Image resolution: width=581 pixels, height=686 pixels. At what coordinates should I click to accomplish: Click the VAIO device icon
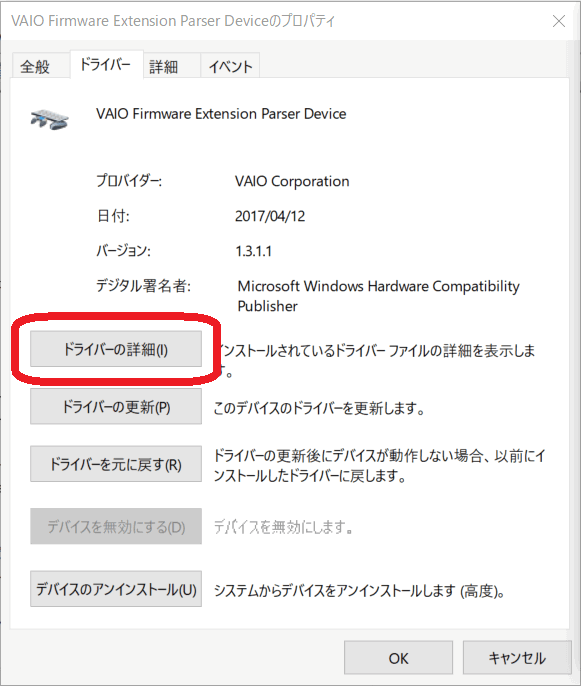49,119
